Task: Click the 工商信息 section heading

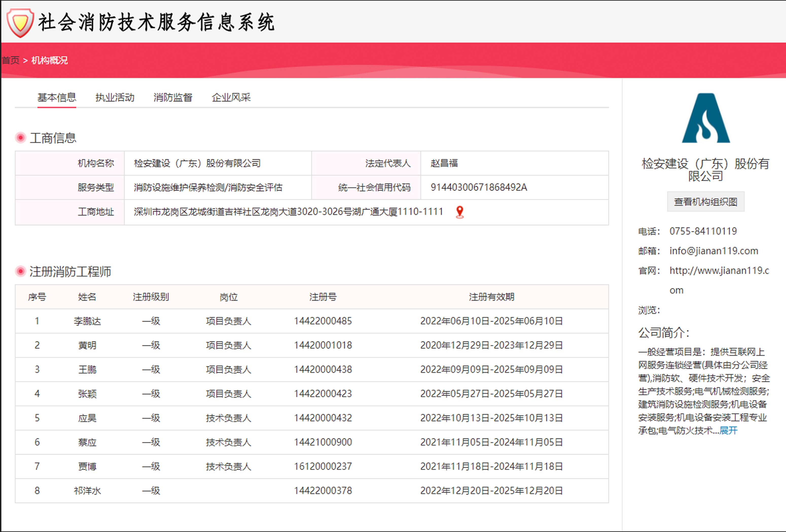Action: [x=53, y=138]
